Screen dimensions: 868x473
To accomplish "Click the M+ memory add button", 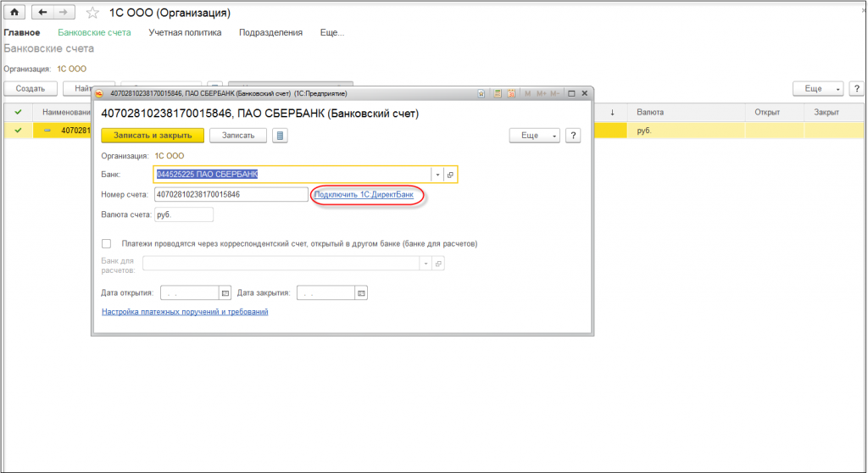I will click(541, 93).
